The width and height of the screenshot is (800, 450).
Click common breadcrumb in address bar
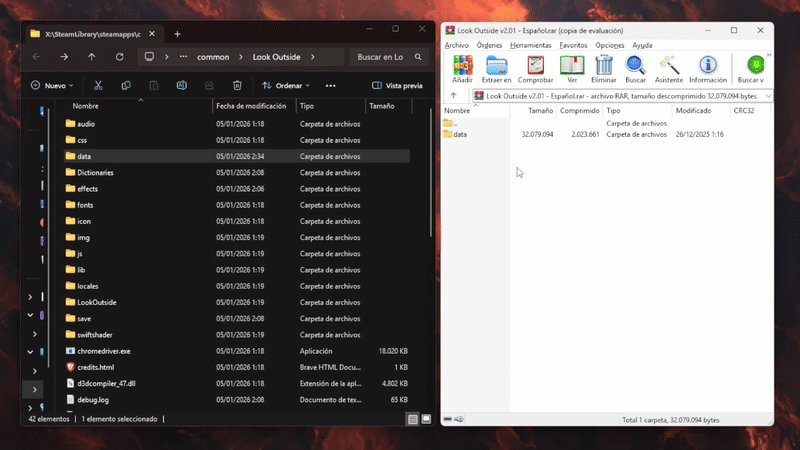pyautogui.click(x=213, y=57)
